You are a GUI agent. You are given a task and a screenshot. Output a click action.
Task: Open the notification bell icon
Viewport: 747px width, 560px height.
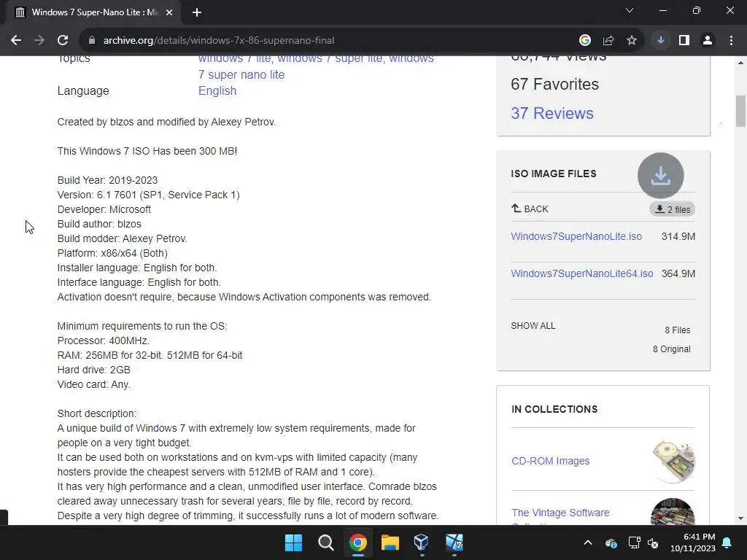pyautogui.click(x=727, y=542)
